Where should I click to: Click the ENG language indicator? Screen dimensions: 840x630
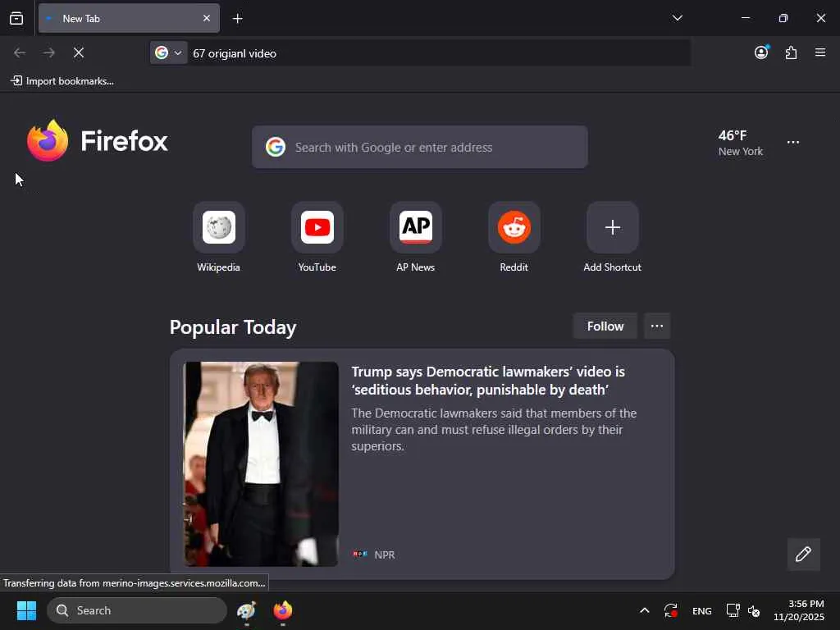pos(702,610)
